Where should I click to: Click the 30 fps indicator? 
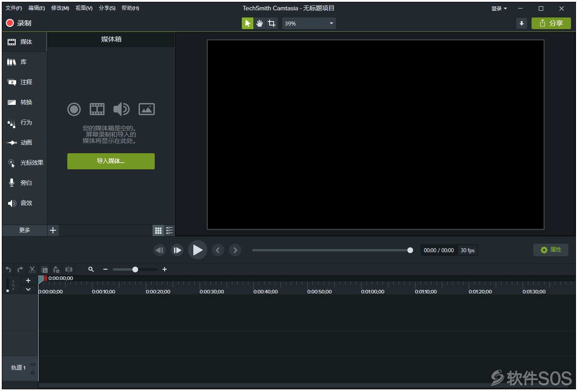click(x=467, y=250)
